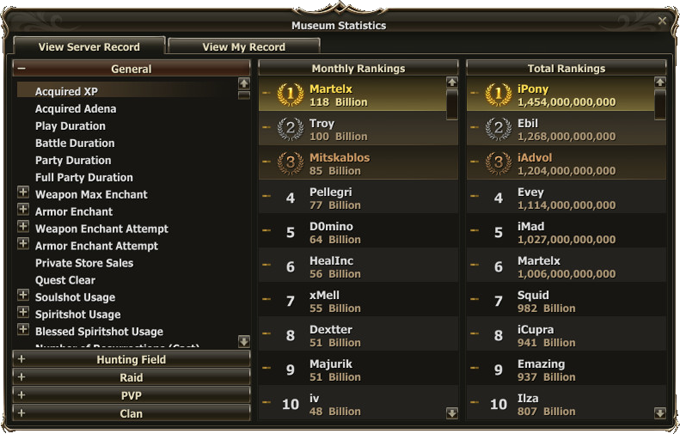Select the View Server Record tab
The height and width of the screenshot is (434, 680).
(x=88, y=46)
